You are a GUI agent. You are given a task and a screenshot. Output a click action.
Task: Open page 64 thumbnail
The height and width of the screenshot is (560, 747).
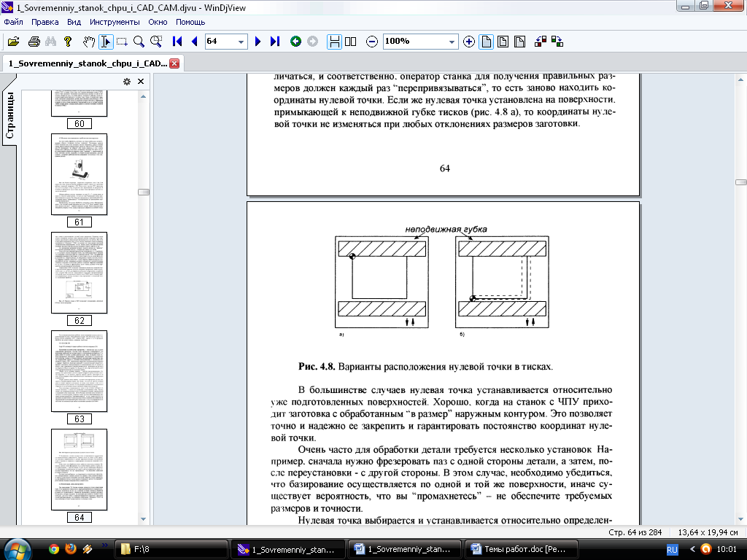(79, 470)
